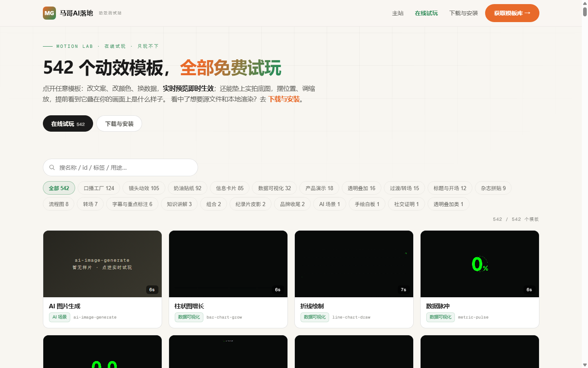Filter by 知识讲解 3

coord(179,204)
